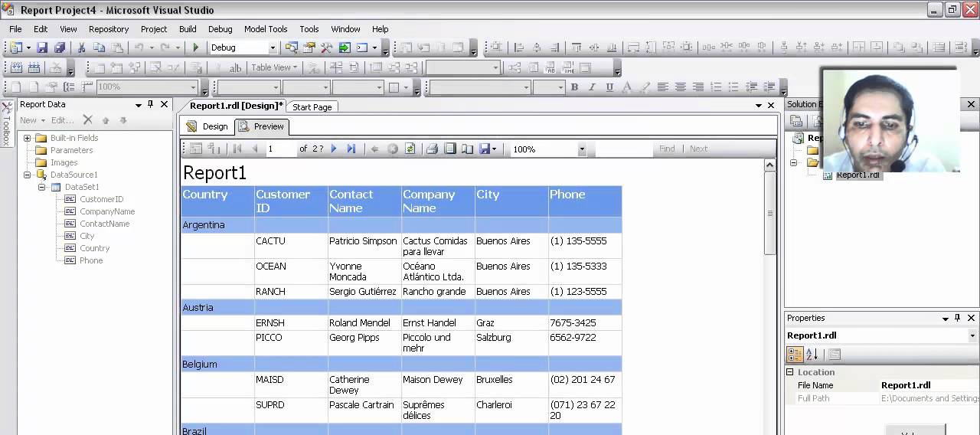Image resolution: width=980 pixels, height=435 pixels.
Task: Print the report using the printer icon
Action: tap(432, 149)
